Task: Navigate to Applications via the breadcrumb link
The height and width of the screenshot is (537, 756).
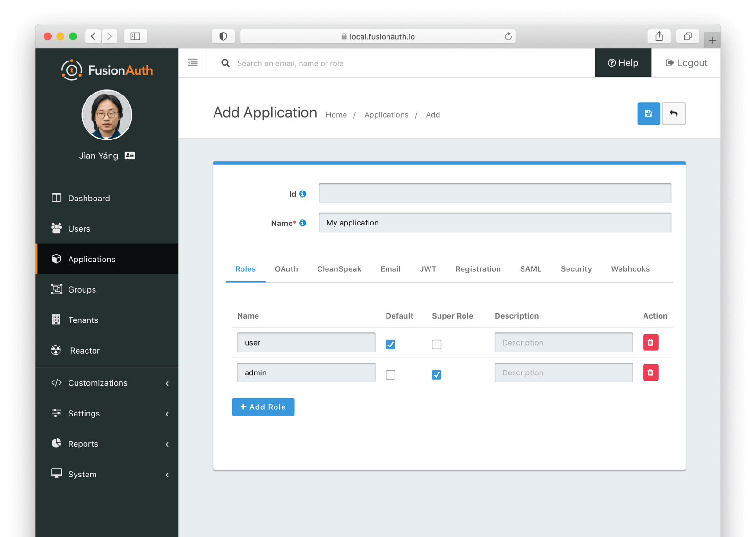Action: point(386,114)
